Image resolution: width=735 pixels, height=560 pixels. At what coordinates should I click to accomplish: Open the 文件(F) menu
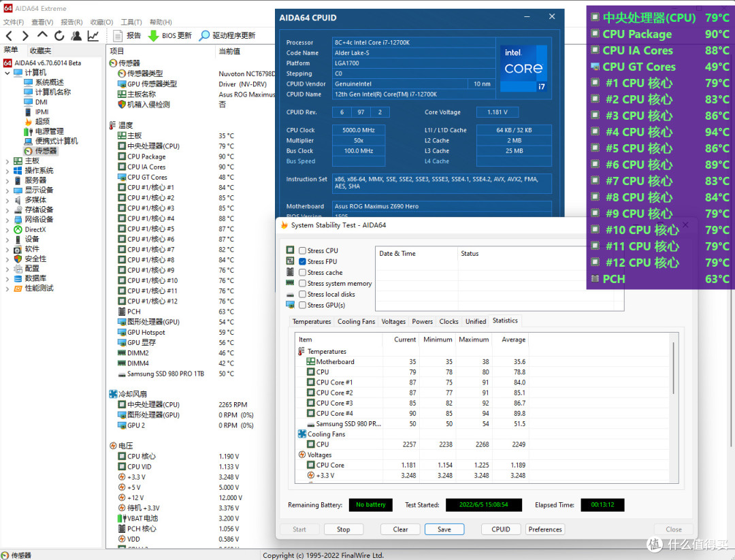pyautogui.click(x=13, y=22)
